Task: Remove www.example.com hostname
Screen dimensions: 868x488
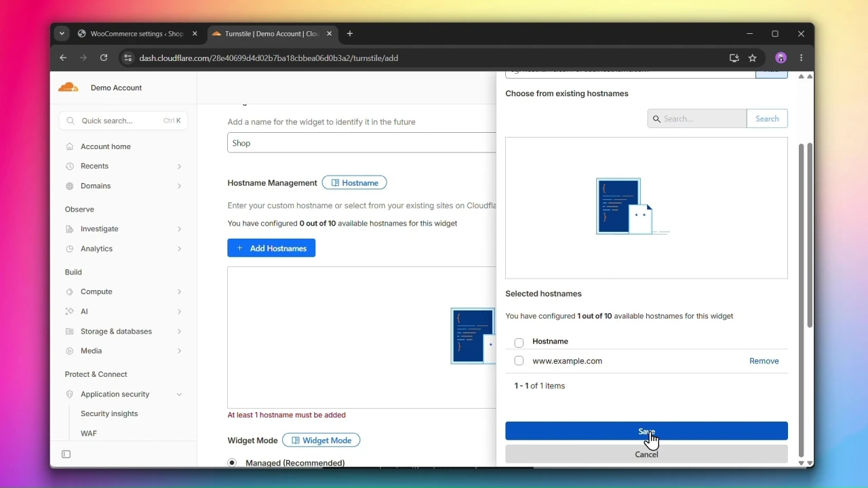Action: [x=764, y=361]
